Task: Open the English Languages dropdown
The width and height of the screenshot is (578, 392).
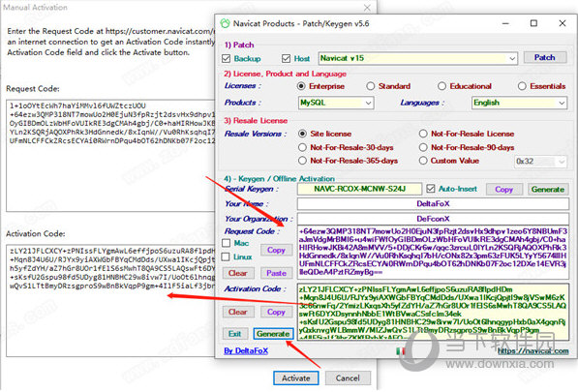Action: [x=519, y=103]
